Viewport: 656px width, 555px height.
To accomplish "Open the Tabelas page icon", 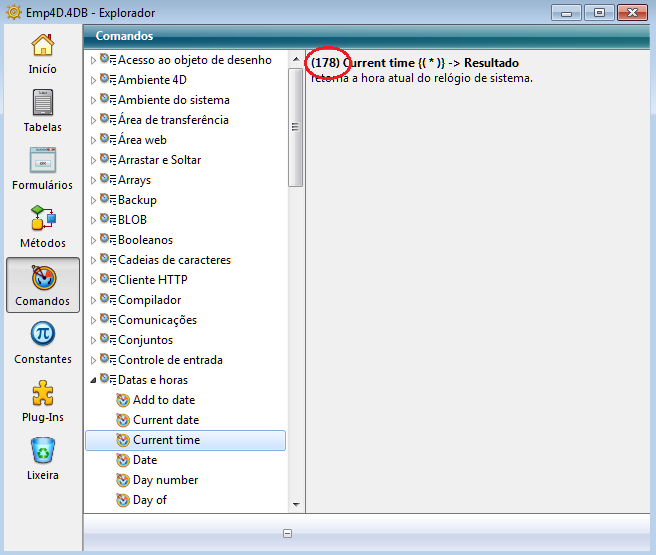I will tap(43, 102).
